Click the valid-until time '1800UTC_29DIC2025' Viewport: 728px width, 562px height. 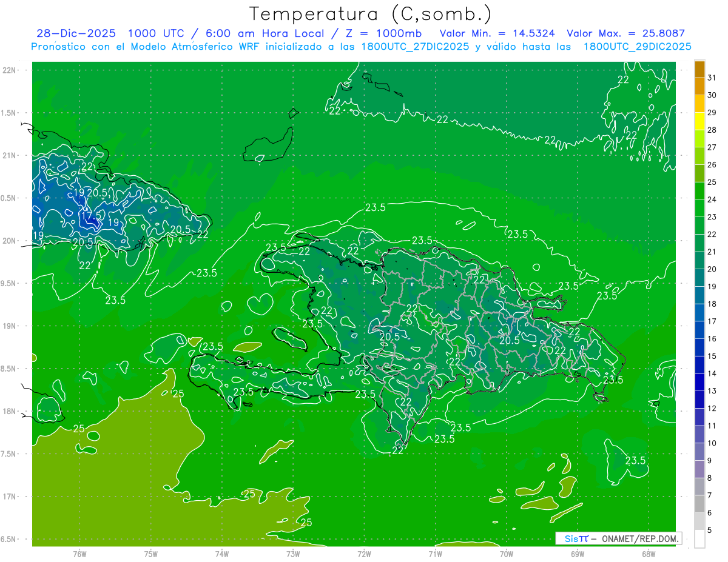point(637,47)
